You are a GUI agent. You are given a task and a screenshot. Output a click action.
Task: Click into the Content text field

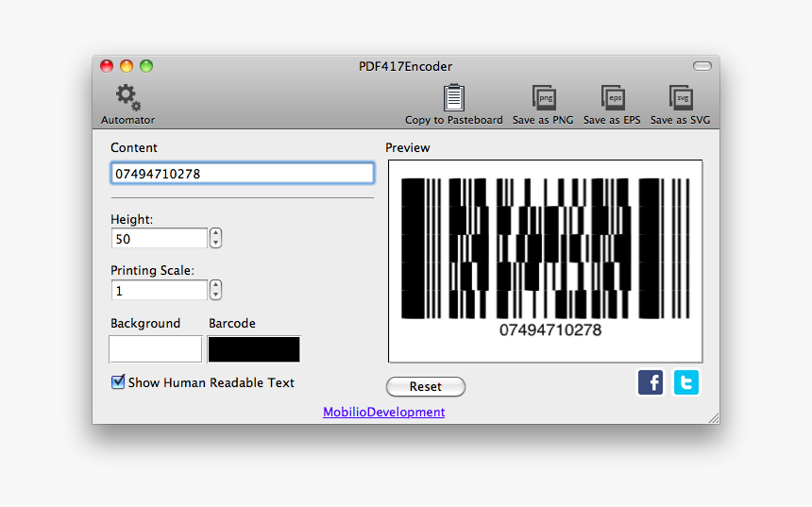[243, 174]
